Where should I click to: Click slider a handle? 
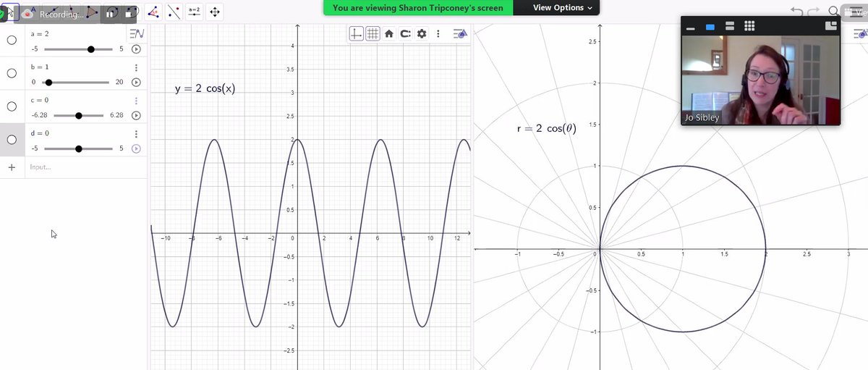(x=91, y=49)
